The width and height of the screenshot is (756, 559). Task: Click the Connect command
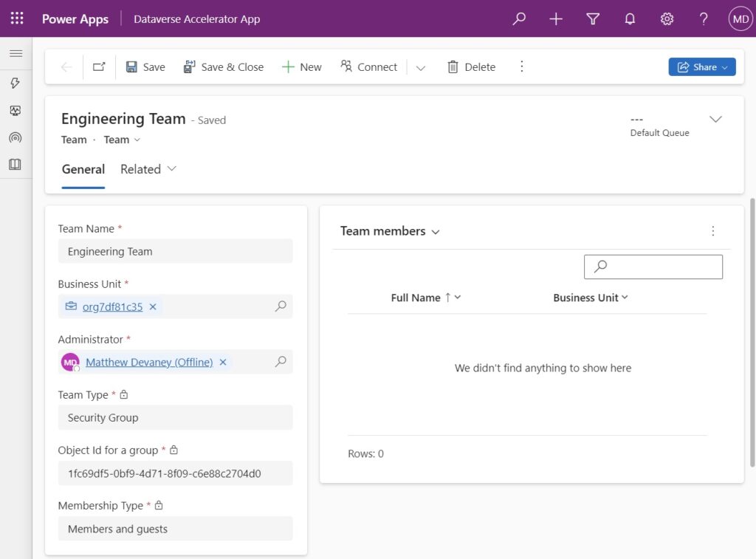click(x=369, y=67)
